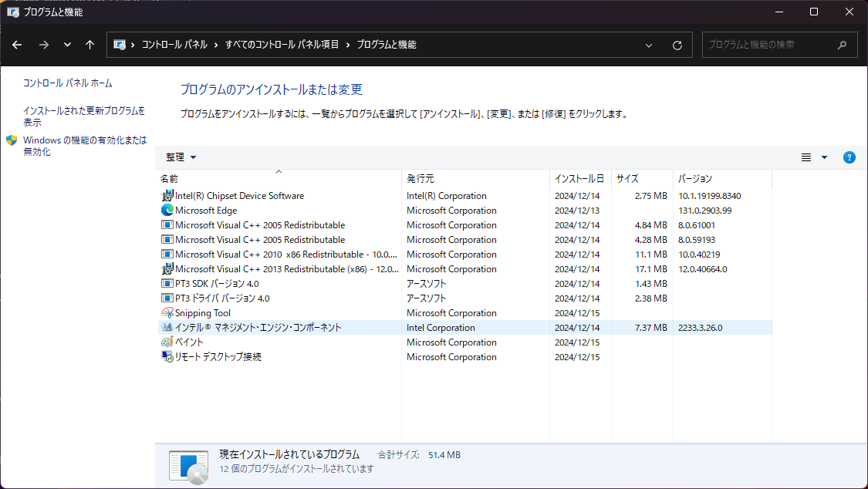Click the shield icon beside the Windows の機能 link

[x=12, y=140]
